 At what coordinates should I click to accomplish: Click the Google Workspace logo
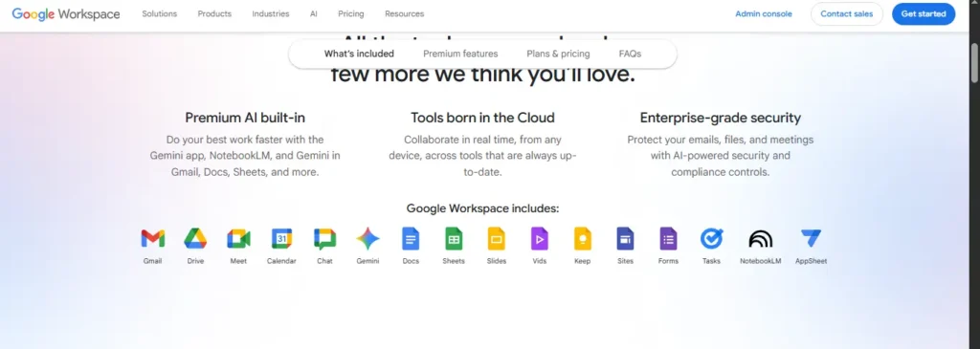click(66, 13)
